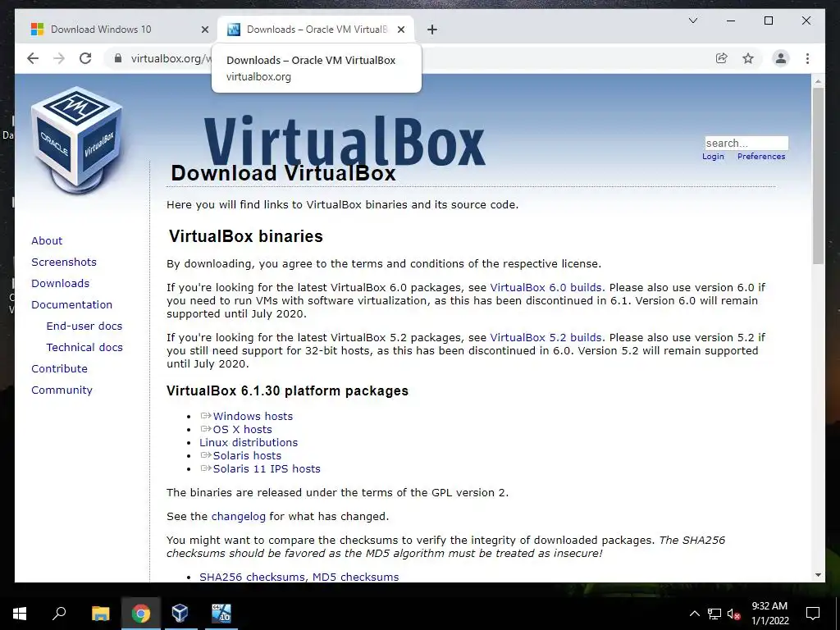Click the scrollbar down arrow
This screenshot has width=840, height=630.
[818, 575]
